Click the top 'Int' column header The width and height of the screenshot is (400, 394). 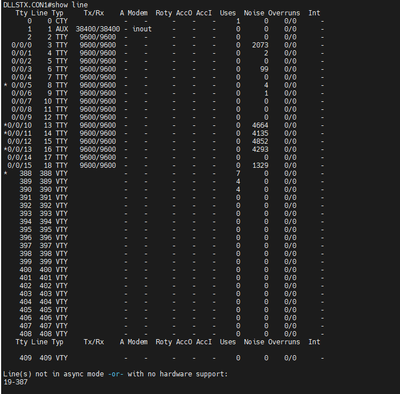click(x=314, y=13)
